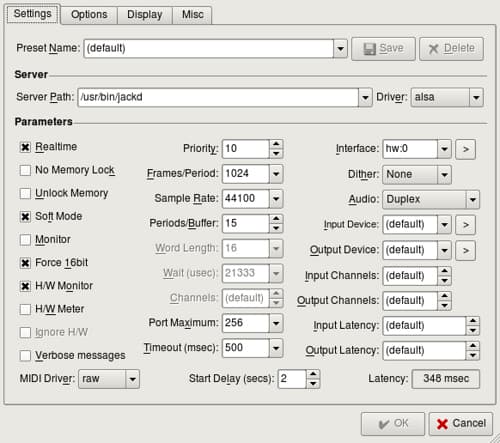Disable Soft Mode checkbox
This screenshot has width=500, height=443.
pos(25,217)
